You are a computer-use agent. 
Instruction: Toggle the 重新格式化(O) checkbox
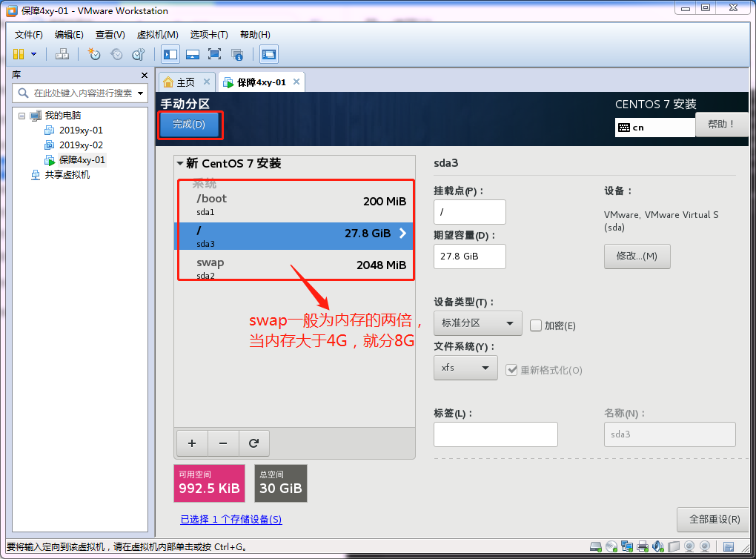coord(511,370)
